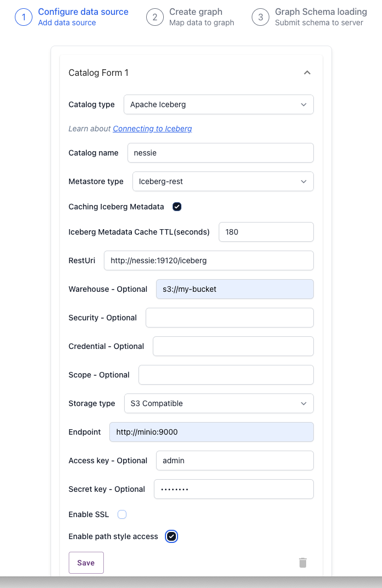382x588 pixels.
Task: Go to Graph Schema loading step
Action: coord(321,12)
